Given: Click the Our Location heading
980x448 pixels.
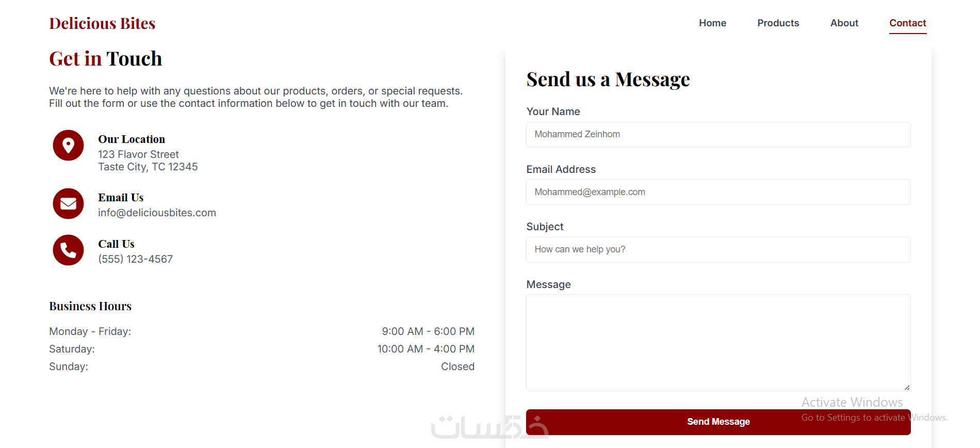Looking at the screenshot, I should point(132,139).
